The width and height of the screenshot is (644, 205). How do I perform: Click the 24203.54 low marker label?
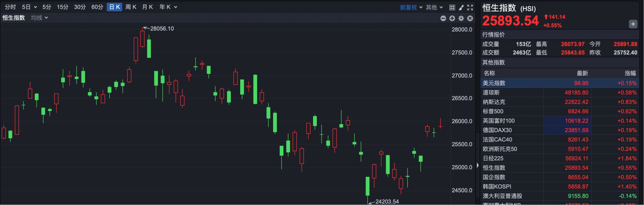point(387,202)
